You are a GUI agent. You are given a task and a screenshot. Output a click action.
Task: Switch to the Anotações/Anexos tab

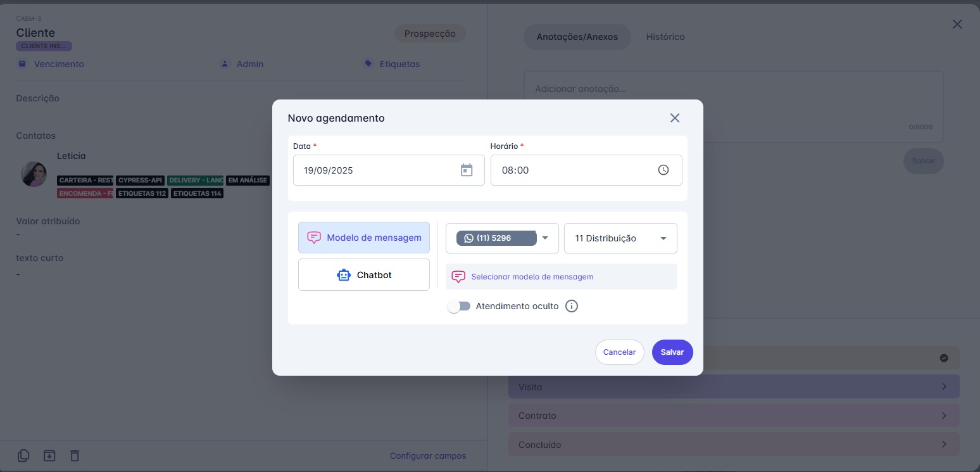click(577, 37)
